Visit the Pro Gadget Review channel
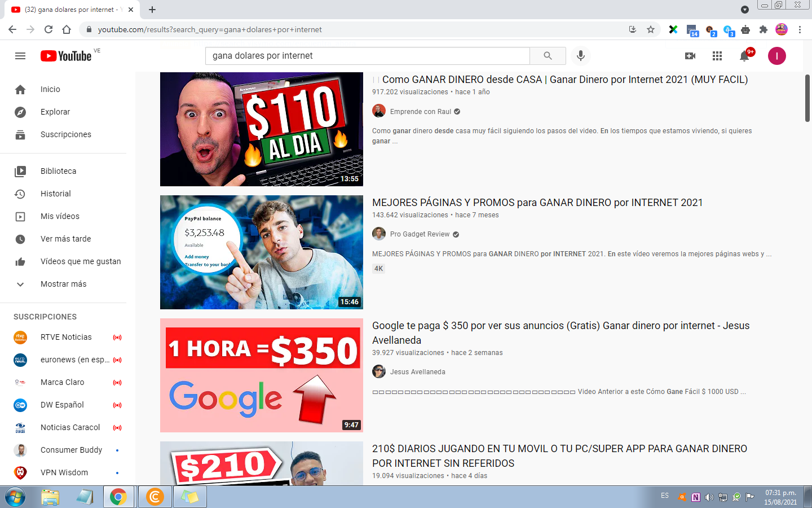The width and height of the screenshot is (812, 508). click(420, 234)
